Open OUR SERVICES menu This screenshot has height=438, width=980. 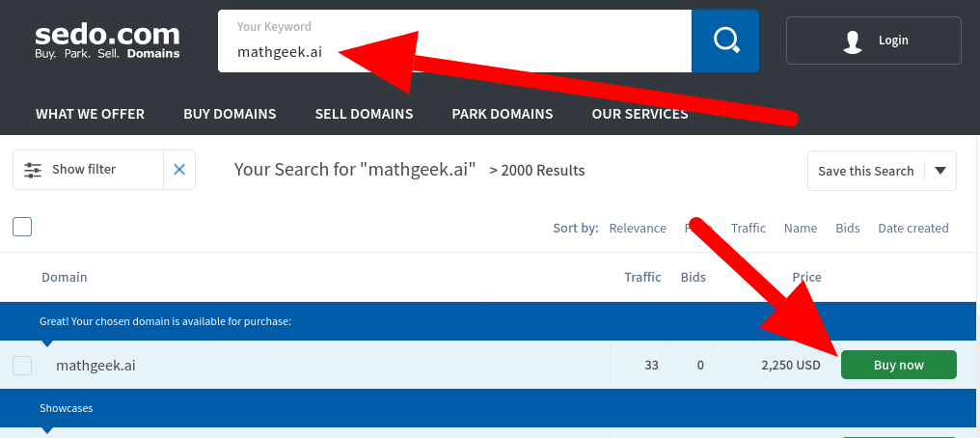[640, 114]
